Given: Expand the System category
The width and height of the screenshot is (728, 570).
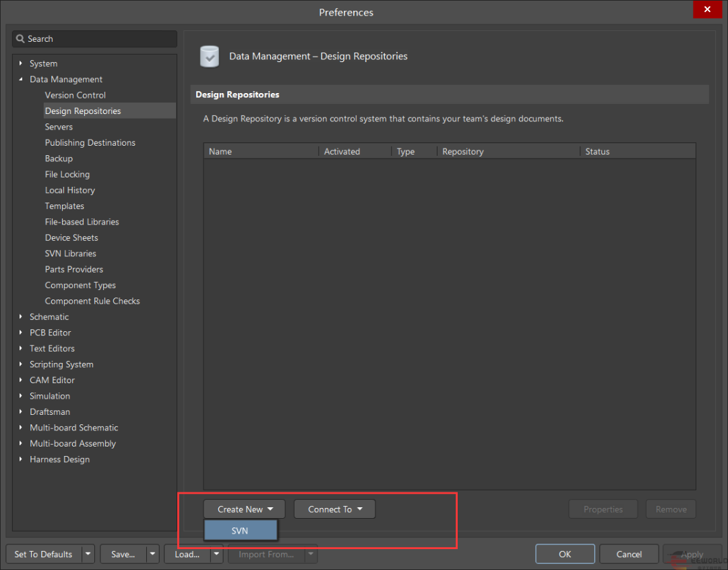Looking at the screenshot, I should pos(20,63).
